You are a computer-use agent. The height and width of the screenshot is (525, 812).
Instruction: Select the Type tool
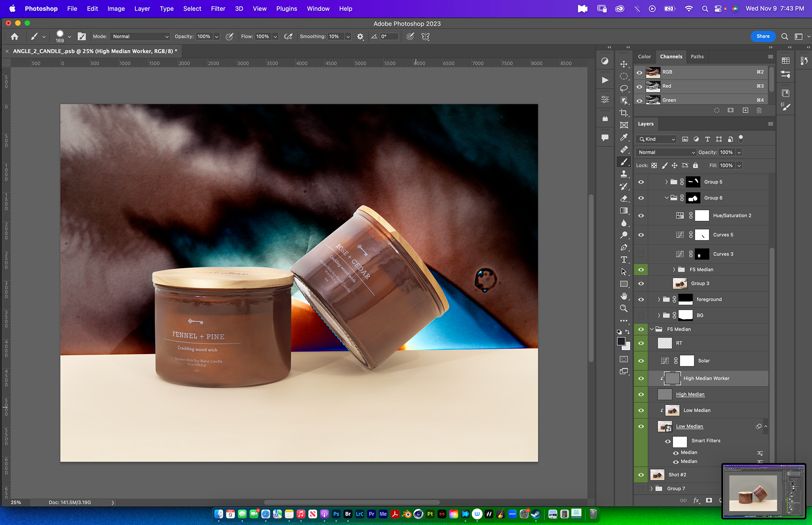pos(624,260)
